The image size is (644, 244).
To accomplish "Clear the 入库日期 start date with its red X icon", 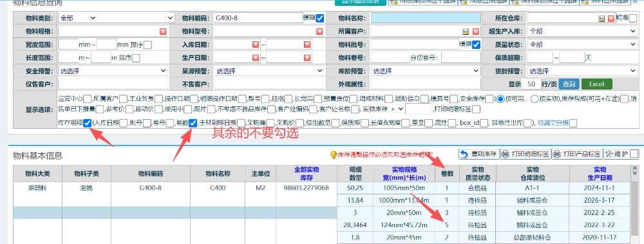I will 256,44.
